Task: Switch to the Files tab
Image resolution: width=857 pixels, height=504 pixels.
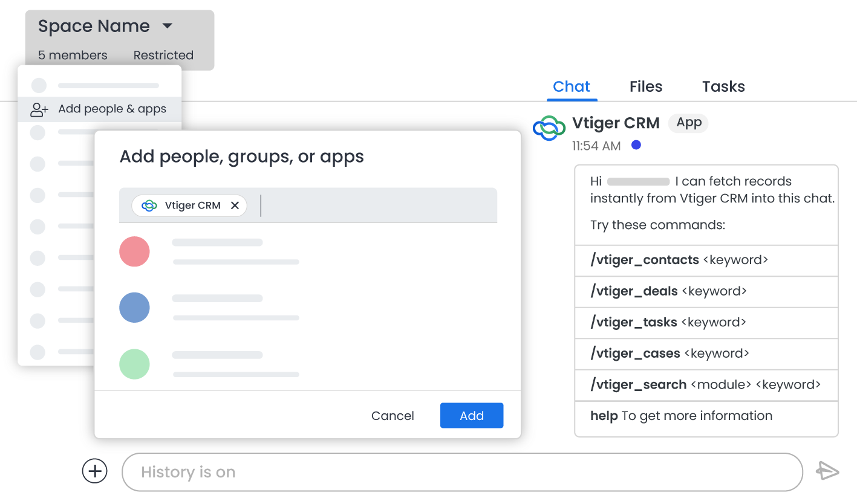Action: click(x=645, y=86)
